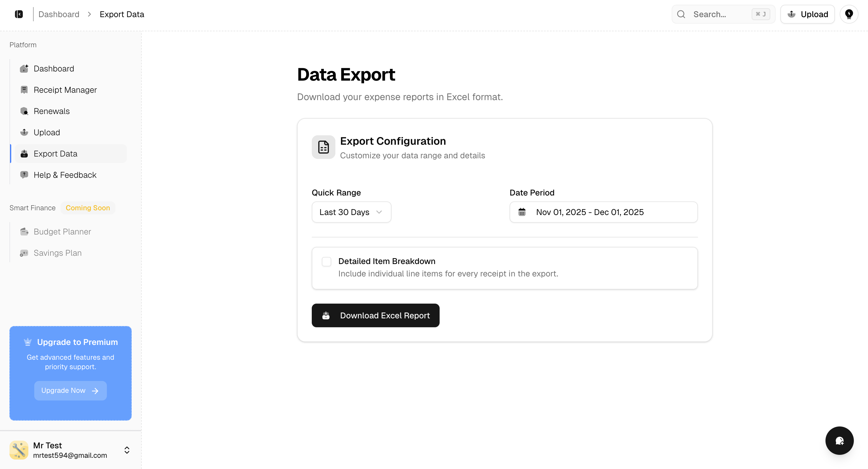The height and width of the screenshot is (469, 868).
Task: Click the calendar icon in Date Period
Action: pyautogui.click(x=522, y=212)
